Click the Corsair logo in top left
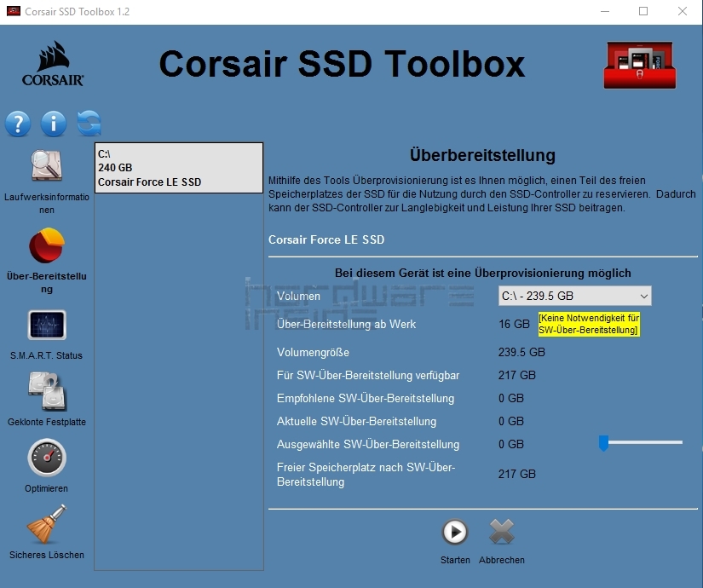This screenshot has height=588, width=703. (53, 65)
